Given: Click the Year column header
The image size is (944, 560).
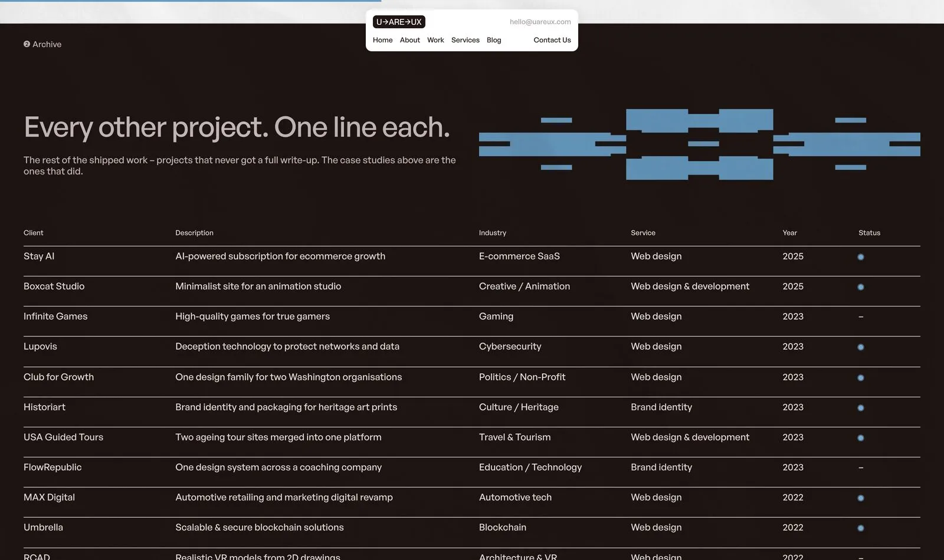Looking at the screenshot, I should point(789,233).
